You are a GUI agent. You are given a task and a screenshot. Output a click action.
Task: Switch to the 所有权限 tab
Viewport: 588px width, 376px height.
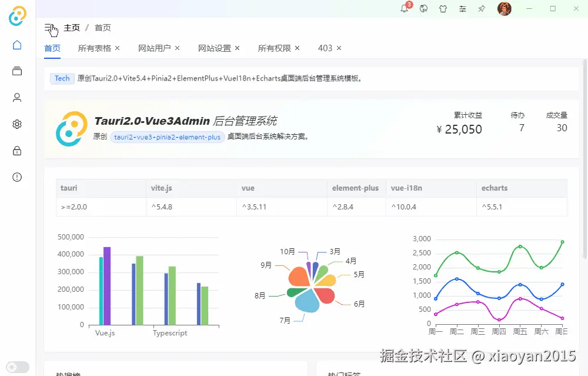(275, 48)
